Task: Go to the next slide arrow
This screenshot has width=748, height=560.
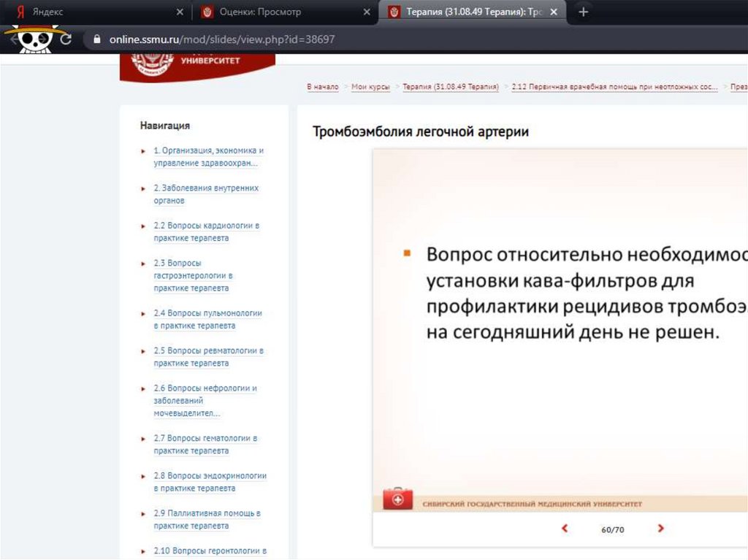Action: [660, 529]
